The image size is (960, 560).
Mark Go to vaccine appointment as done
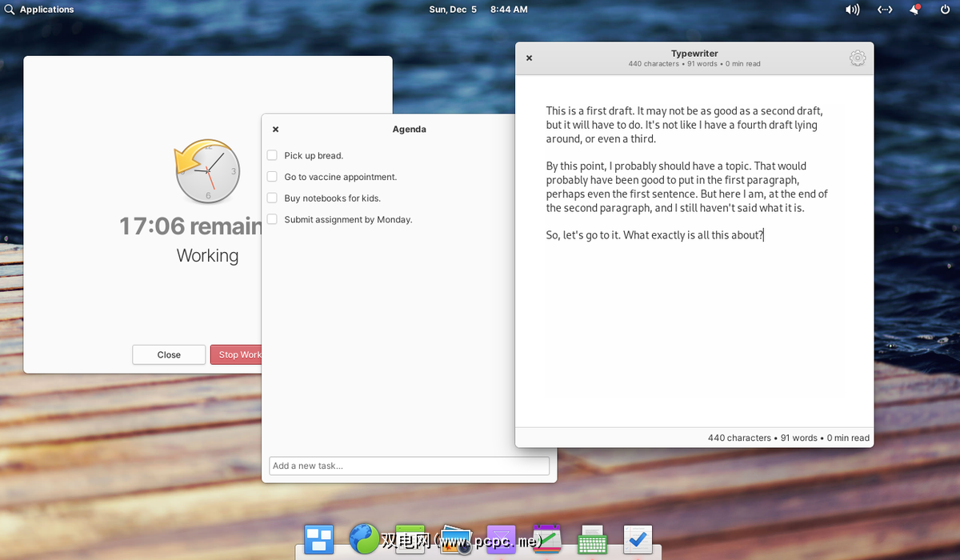[x=273, y=177]
